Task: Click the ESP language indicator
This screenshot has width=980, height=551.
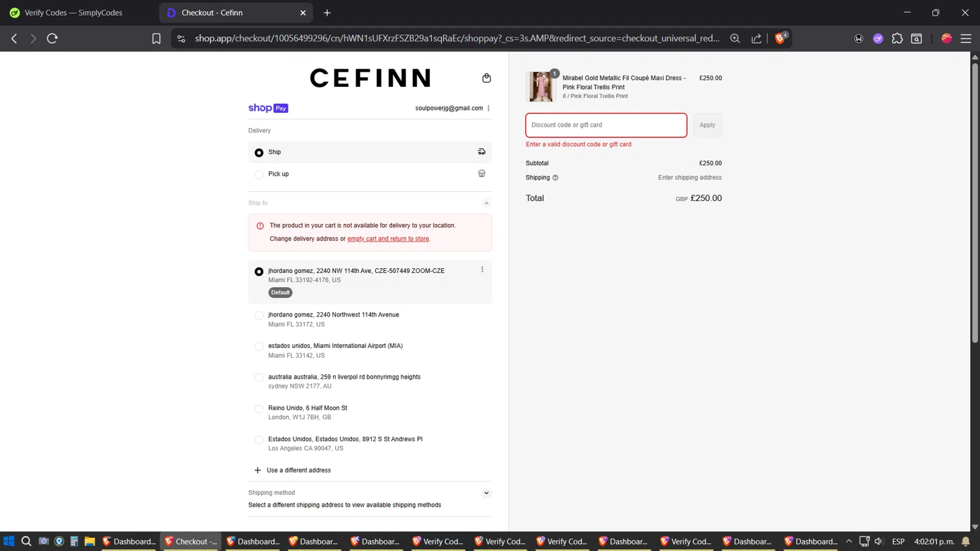Action: tap(898, 541)
